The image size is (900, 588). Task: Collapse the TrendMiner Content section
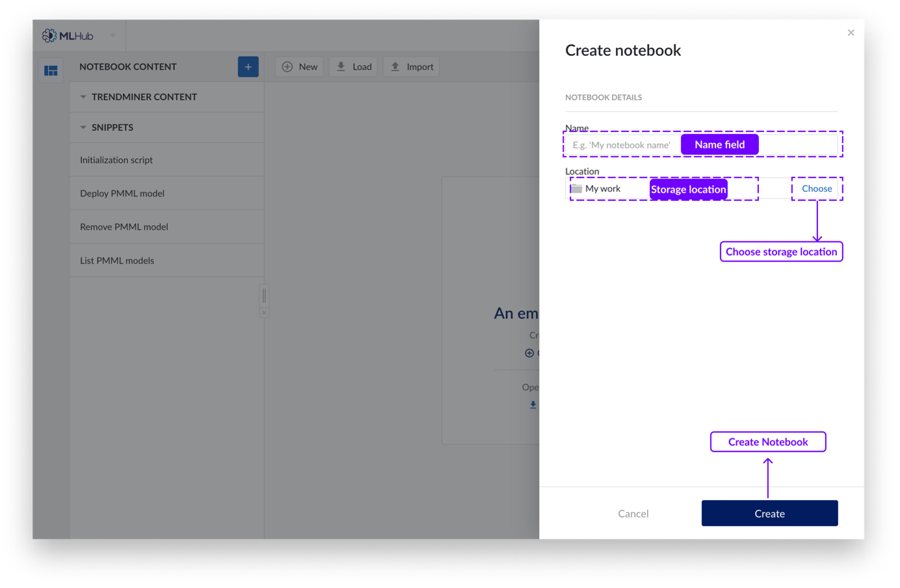tap(83, 97)
